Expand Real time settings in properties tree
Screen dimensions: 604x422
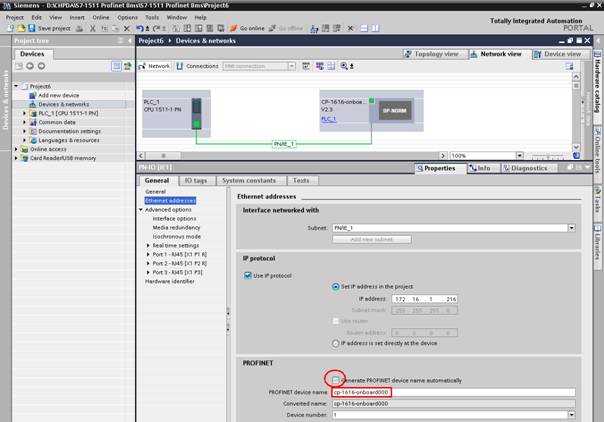point(149,245)
